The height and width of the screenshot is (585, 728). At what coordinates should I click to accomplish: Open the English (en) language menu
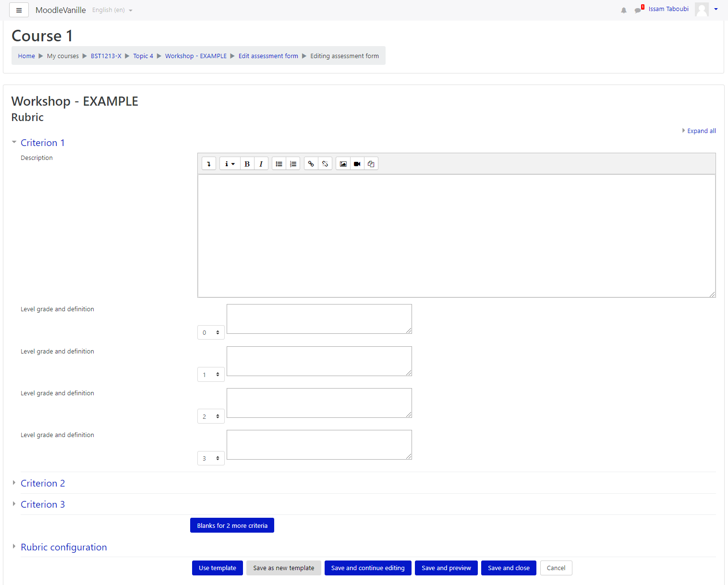coord(112,10)
